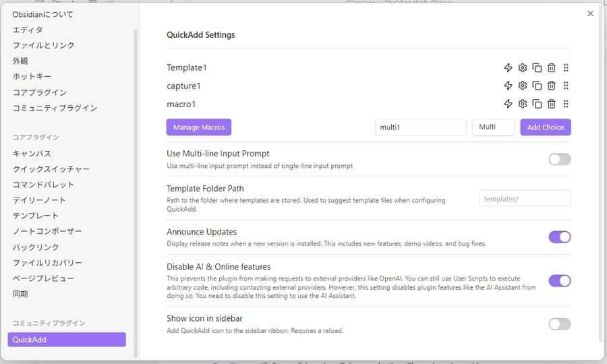
Task: Add Template1 command via lightning icon
Action: coord(508,67)
